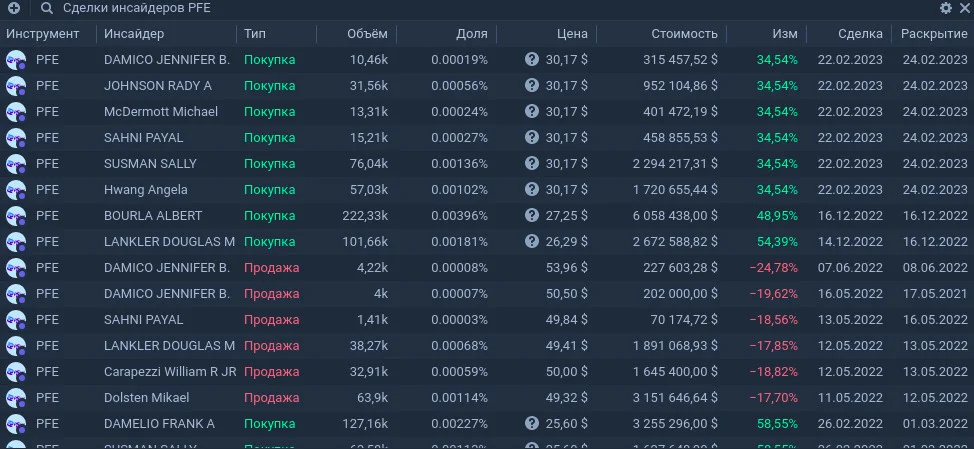Click the change value −24,78%
This screenshot has width=974, height=449.
[774, 268]
